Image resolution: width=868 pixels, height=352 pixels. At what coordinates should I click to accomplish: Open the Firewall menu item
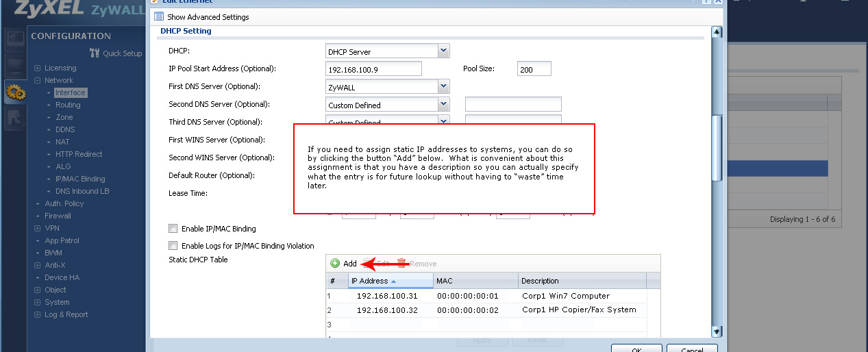(58, 216)
